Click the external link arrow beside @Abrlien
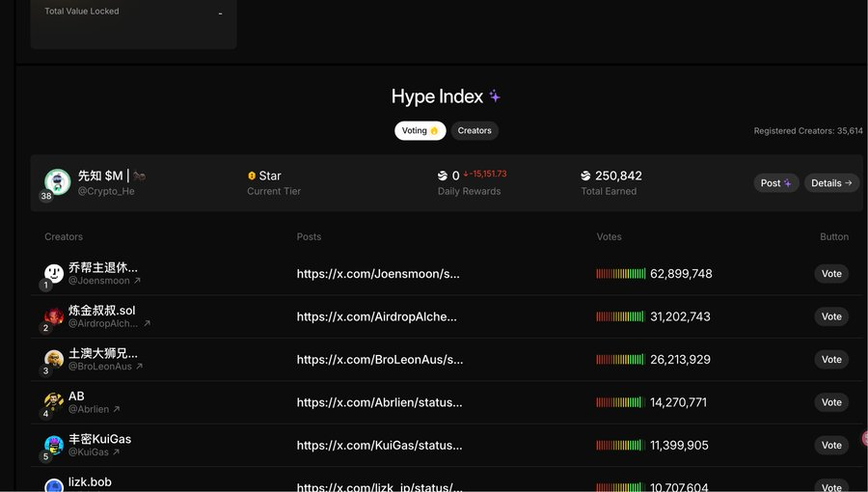The width and height of the screenshot is (868, 492). coord(117,409)
